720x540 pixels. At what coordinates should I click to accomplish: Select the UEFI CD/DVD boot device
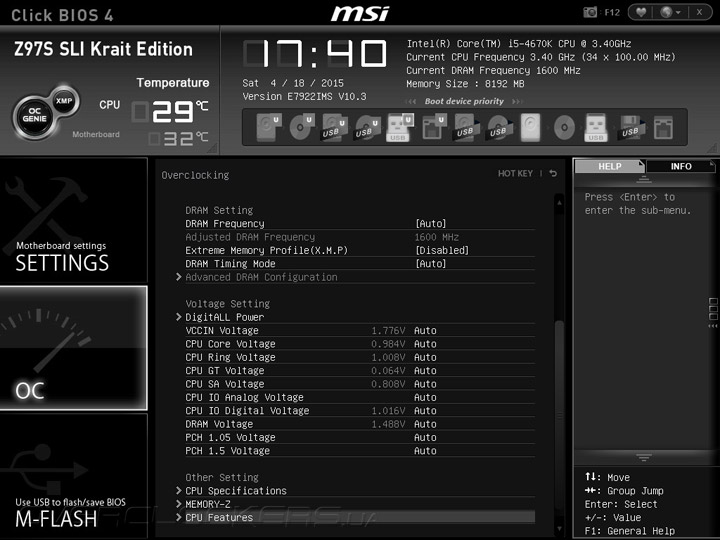click(302, 127)
